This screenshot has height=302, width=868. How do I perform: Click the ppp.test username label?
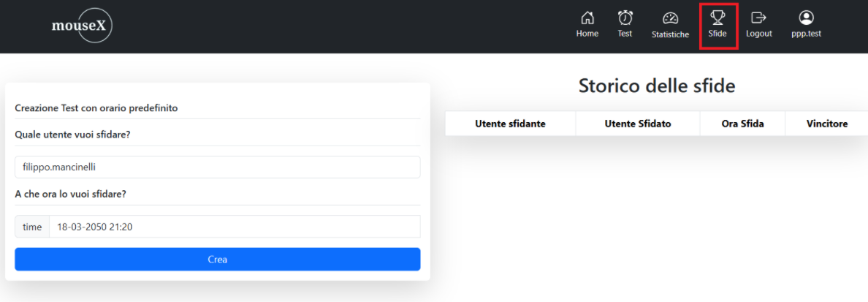[806, 34]
